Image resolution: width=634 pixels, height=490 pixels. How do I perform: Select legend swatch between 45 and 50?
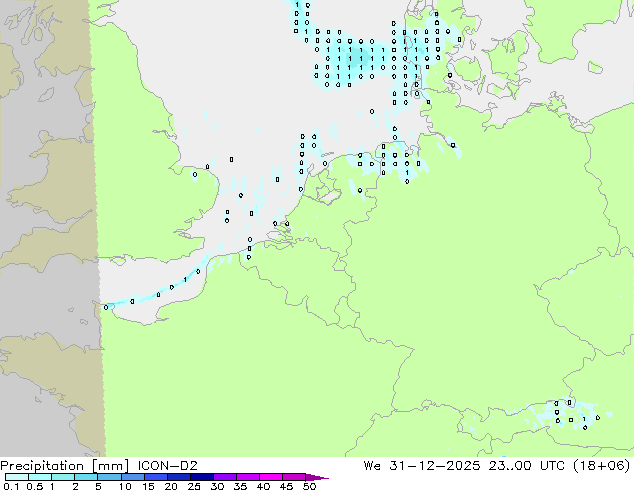coord(294,477)
